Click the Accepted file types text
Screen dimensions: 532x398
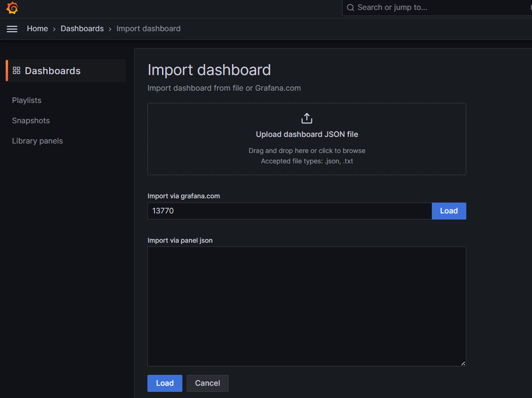tap(307, 161)
